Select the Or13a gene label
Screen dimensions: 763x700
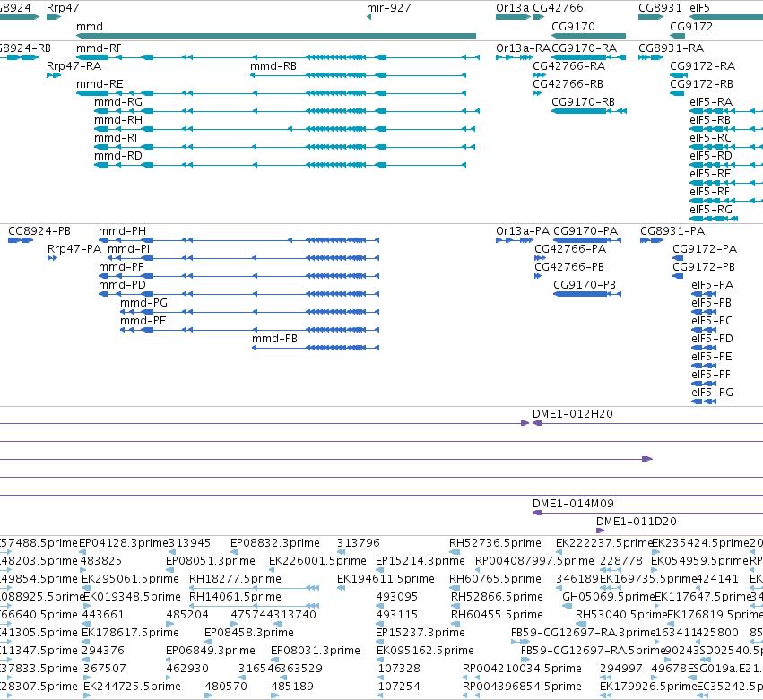click(512, 8)
